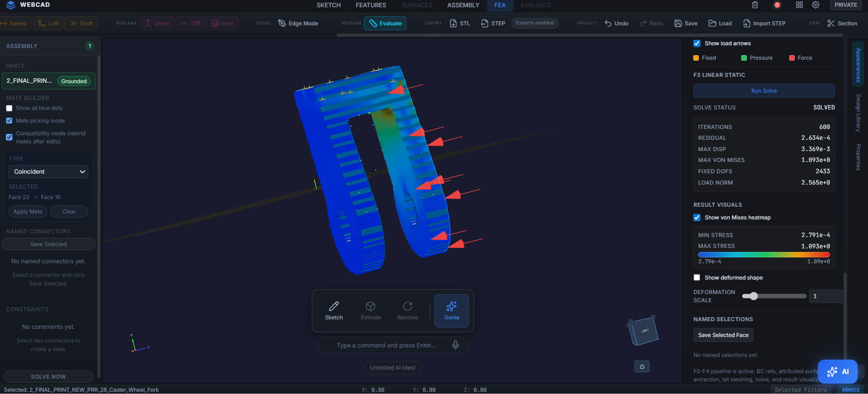Apply boolean Inter operation

click(x=222, y=24)
